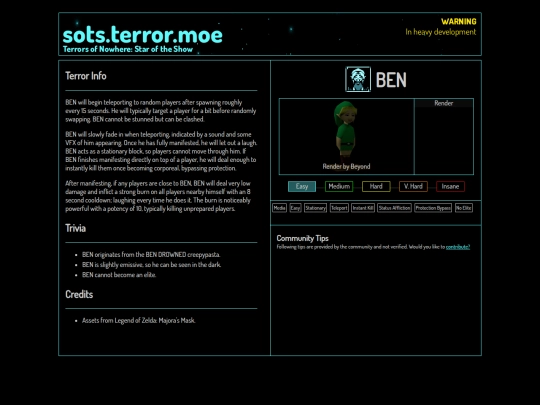
Task: Click the Trivia heading
Action: (75, 228)
